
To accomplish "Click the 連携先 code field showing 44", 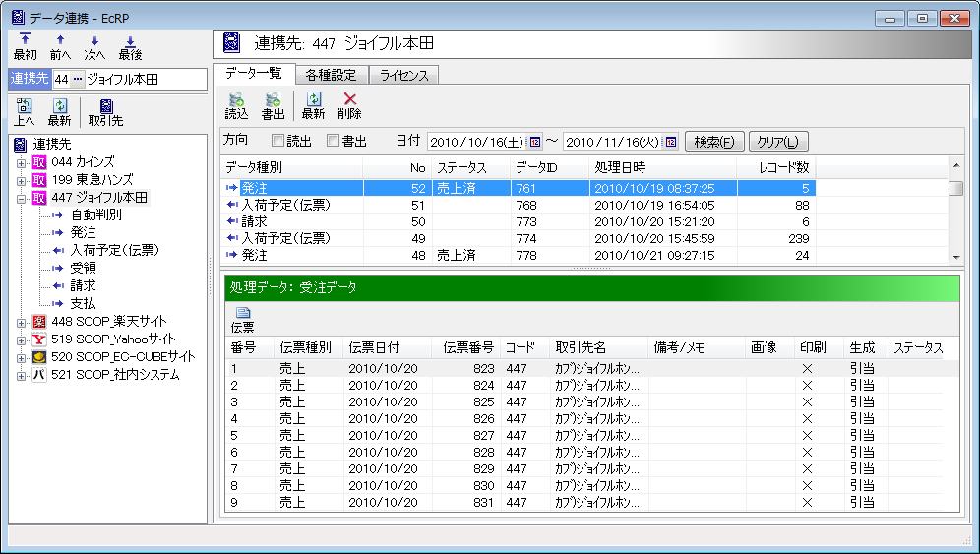I will click(61, 79).
